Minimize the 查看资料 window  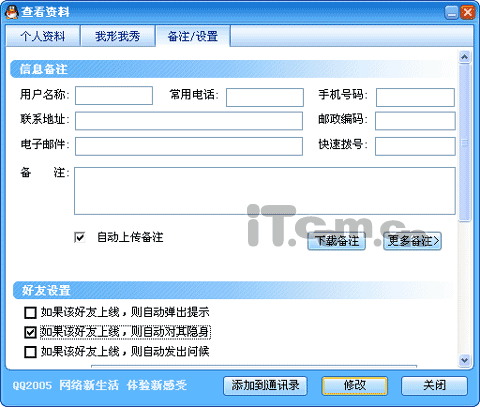[x=451, y=13]
